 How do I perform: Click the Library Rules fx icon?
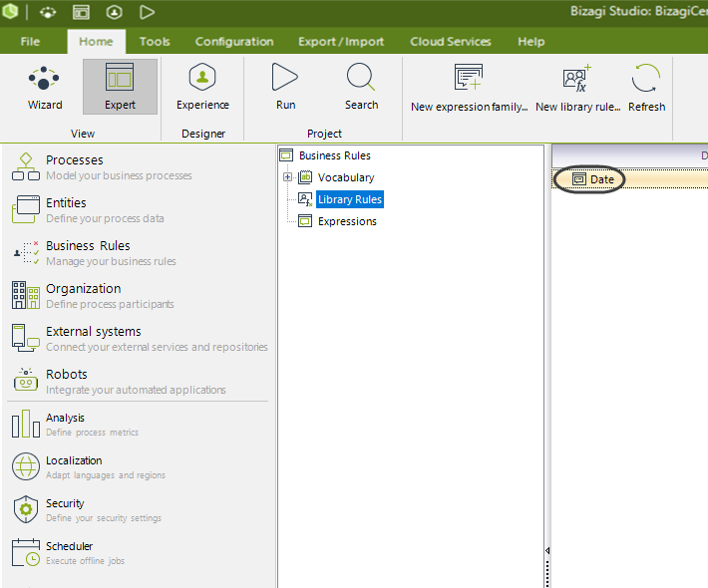tap(305, 199)
